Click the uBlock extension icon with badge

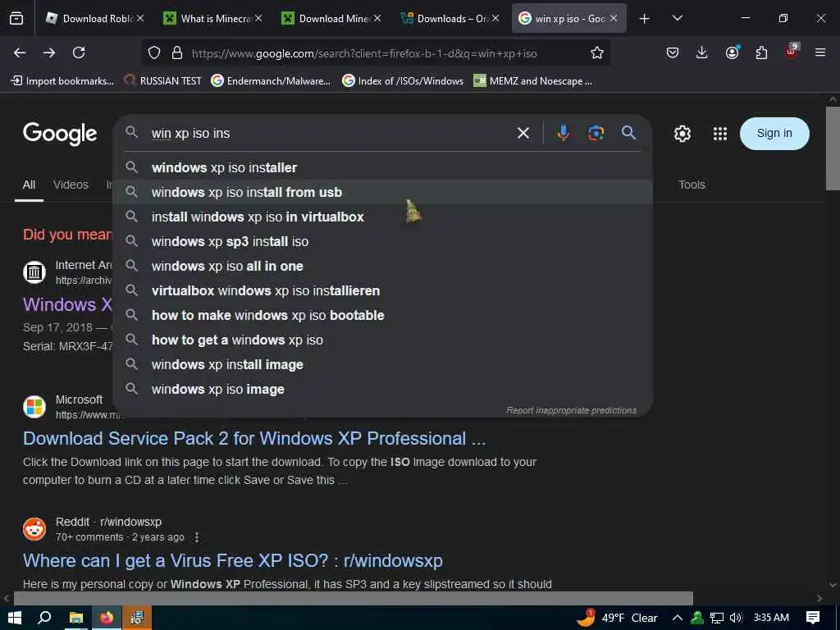coord(792,52)
